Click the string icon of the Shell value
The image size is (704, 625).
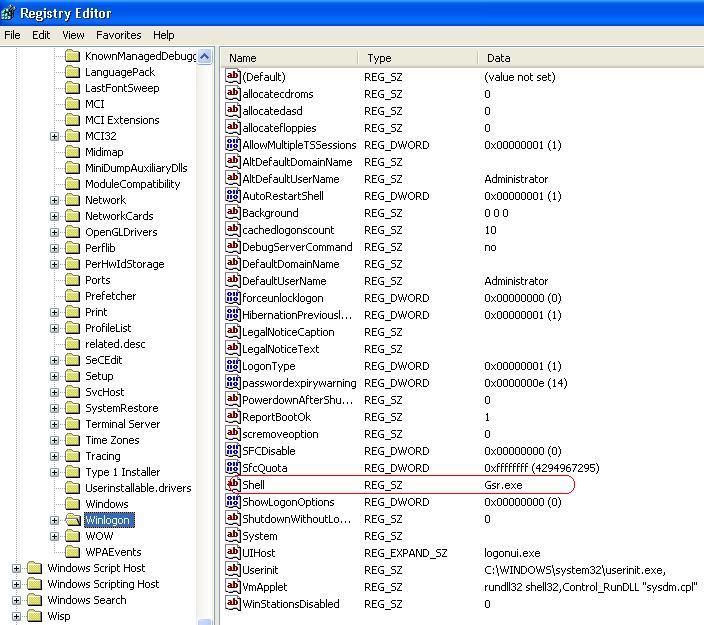tap(233, 484)
